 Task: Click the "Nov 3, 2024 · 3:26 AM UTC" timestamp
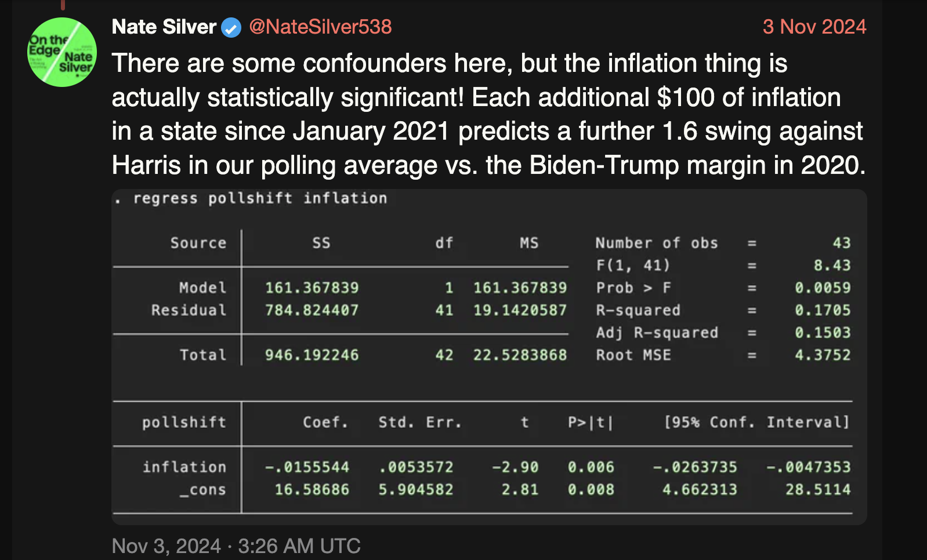point(236,546)
